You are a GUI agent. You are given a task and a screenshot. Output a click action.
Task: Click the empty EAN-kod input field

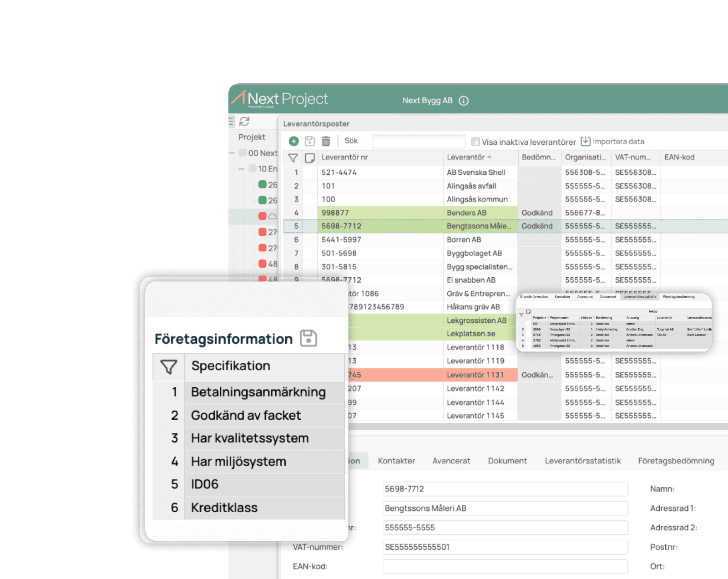[505, 567]
